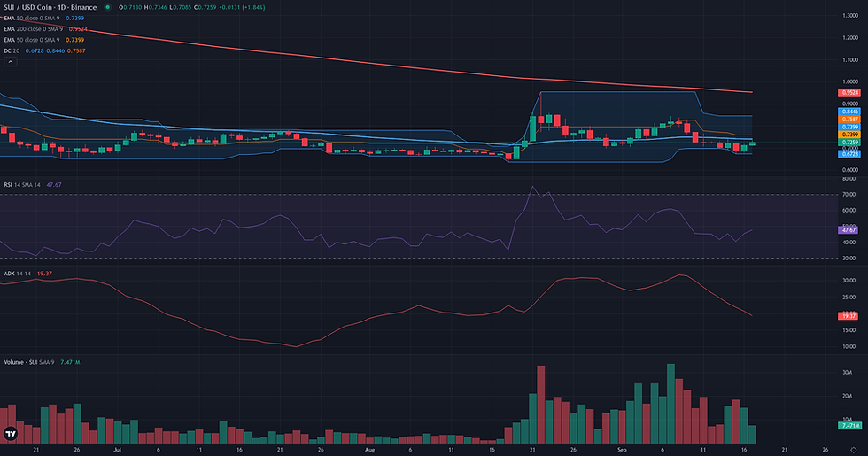Select the orange EMA 50 legend with value 0.7399
The height and width of the screenshot is (456, 868).
click(44, 40)
